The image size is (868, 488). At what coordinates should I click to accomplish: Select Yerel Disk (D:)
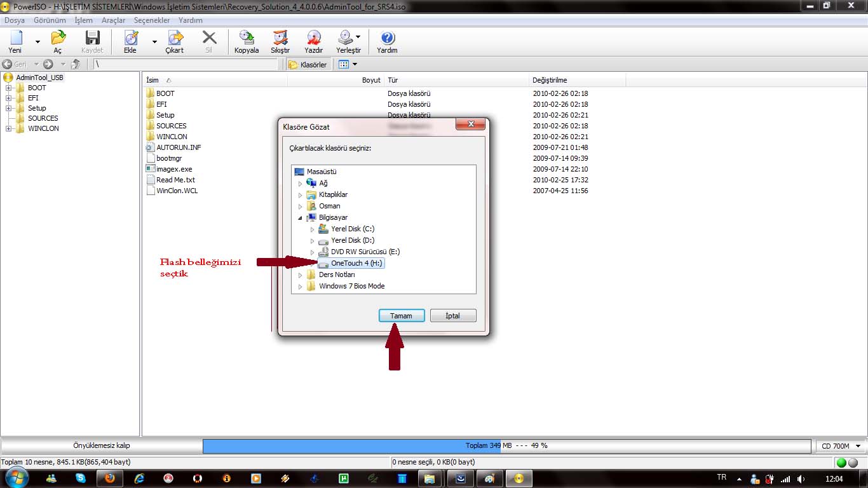pos(353,240)
